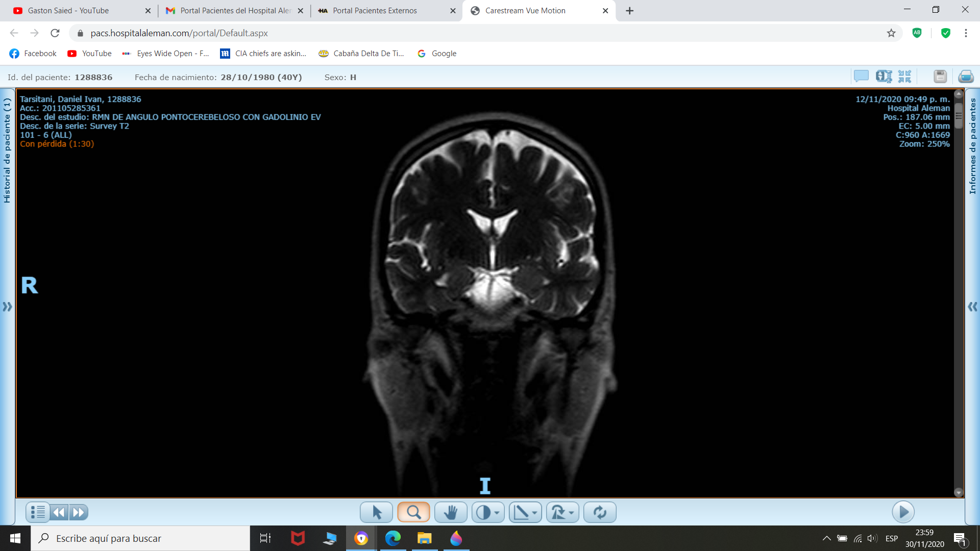980x551 pixels.
Task: Print the image with printer icon
Action: [x=966, y=77]
